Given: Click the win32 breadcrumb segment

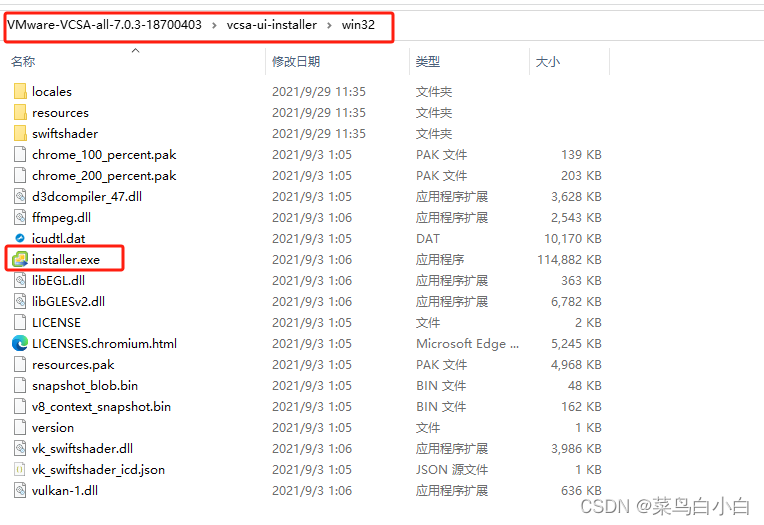Looking at the screenshot, I should tap(358, 25).
